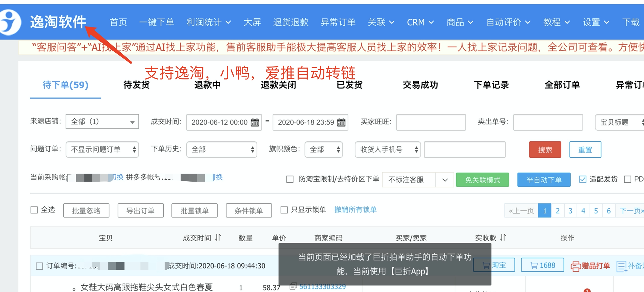Click 导出订单 button

click(x=140, y=210)
